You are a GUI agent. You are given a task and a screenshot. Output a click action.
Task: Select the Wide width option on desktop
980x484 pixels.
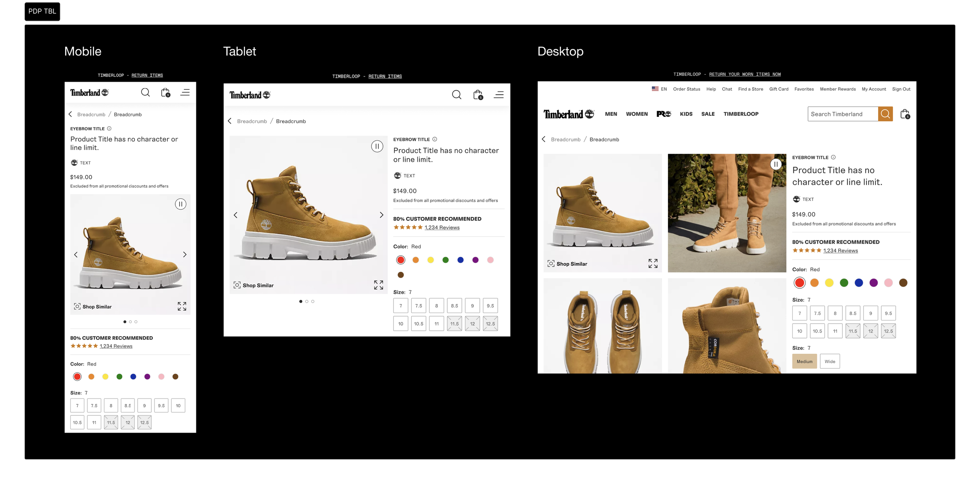[x=829, y=362]
